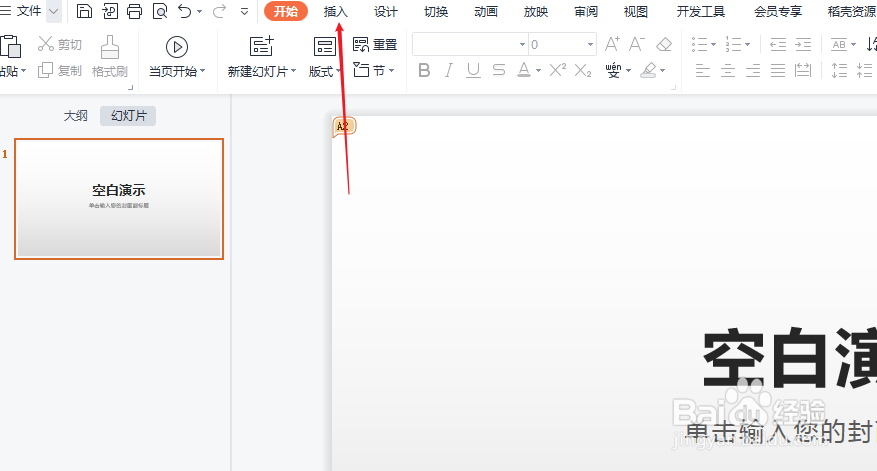Select the 开始 tab
Screen dimensions: 877x471
tap(286, 11)
